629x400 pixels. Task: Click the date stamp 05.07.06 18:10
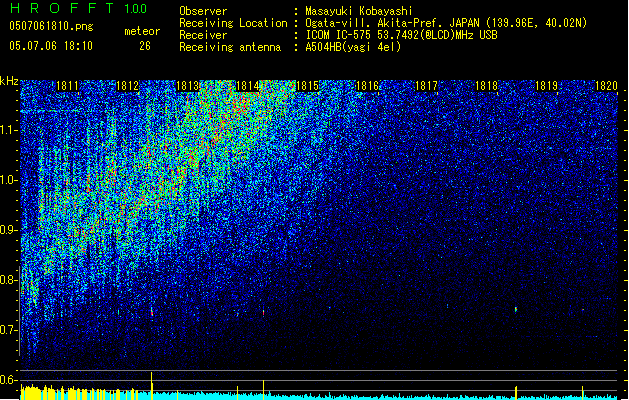point(51,46)
